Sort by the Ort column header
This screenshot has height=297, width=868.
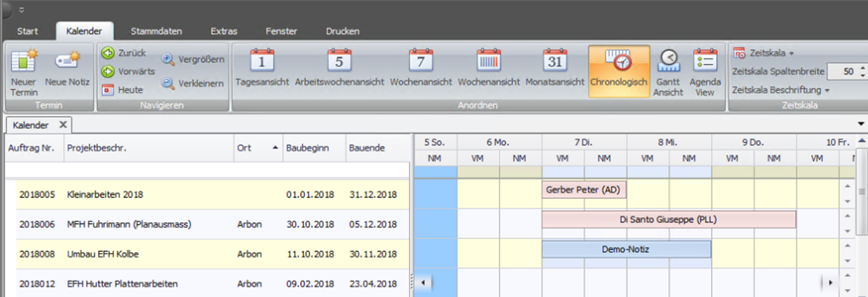[257, 148]
